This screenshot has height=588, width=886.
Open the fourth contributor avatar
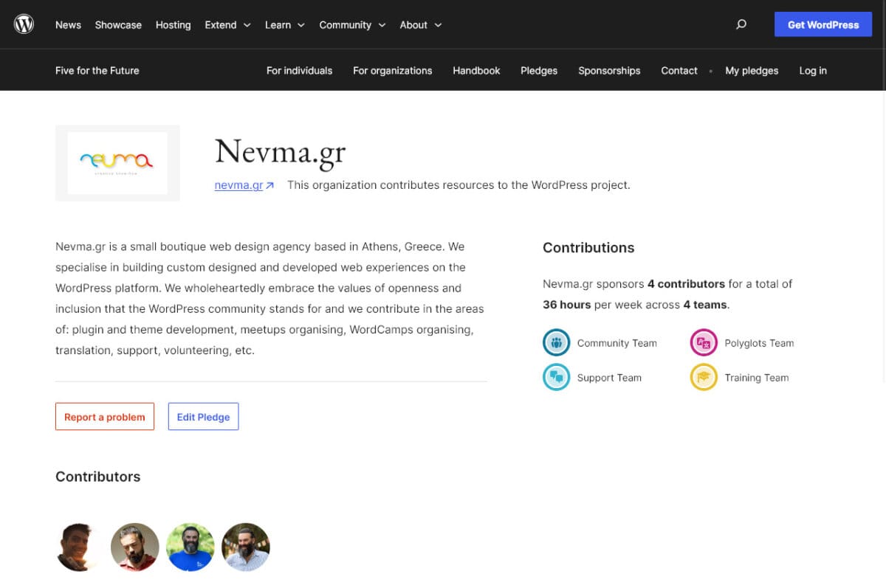246,547
